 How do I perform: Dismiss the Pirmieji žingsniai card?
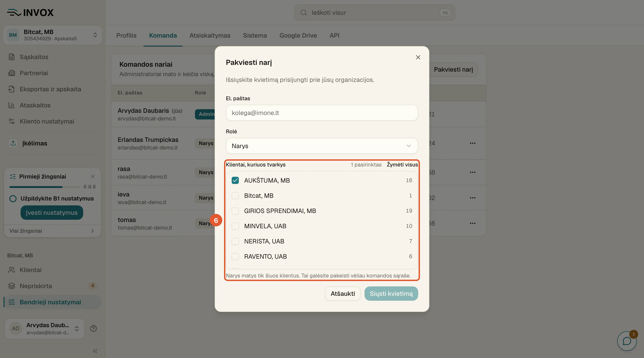93,177
